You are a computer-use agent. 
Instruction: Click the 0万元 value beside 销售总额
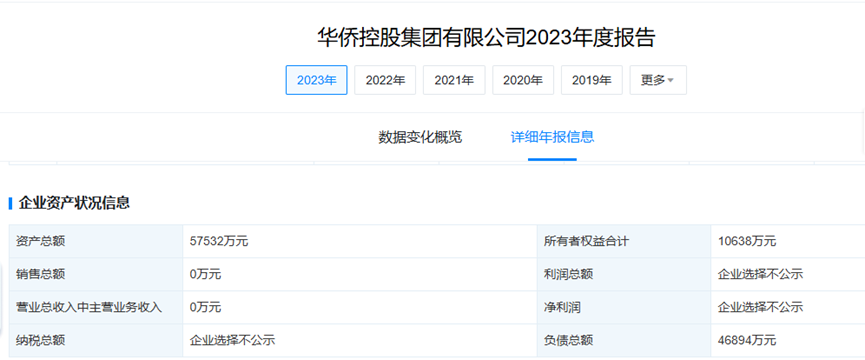[x=205, y=274]
